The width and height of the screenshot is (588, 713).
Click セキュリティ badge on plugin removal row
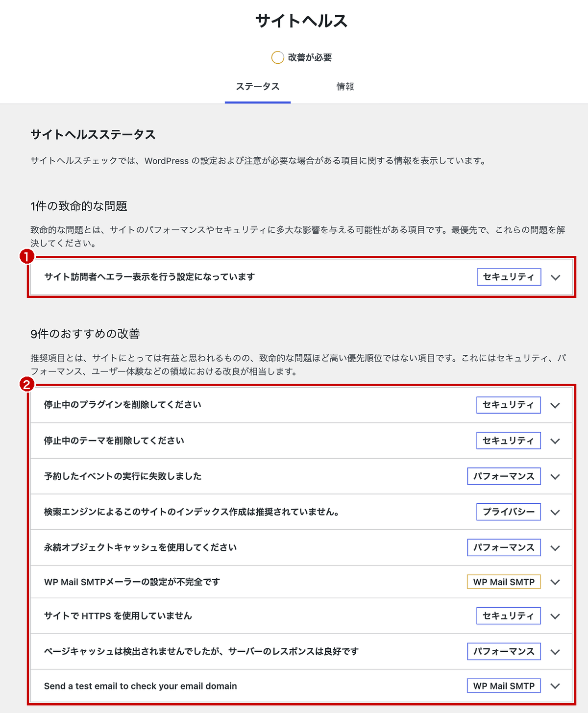tap(509, 405)
